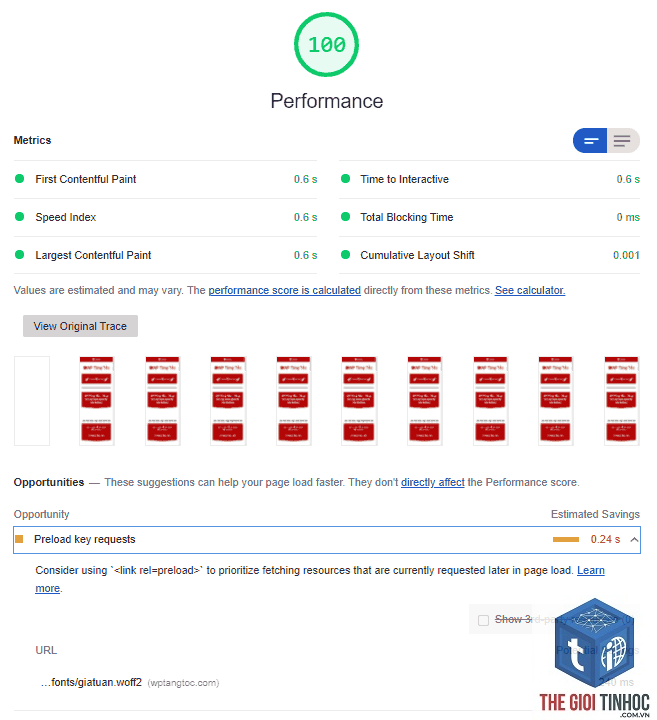
Task: Click the Speed Index metric label
Action: click(66, 217)
